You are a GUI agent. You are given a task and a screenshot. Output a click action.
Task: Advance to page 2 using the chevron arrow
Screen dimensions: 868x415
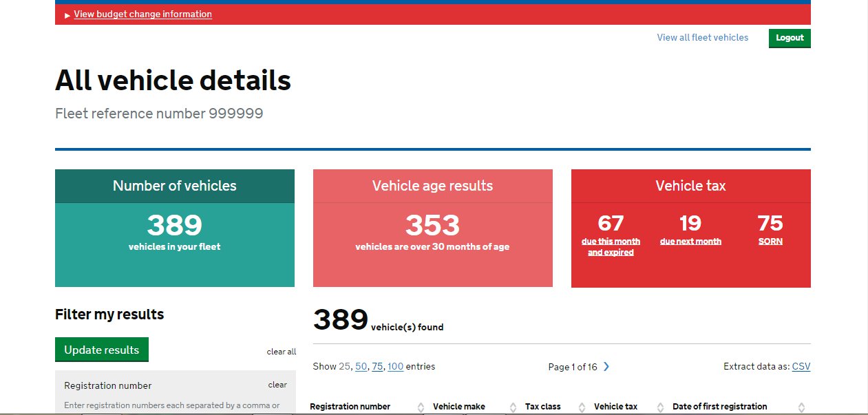click(x=606, y=367)
